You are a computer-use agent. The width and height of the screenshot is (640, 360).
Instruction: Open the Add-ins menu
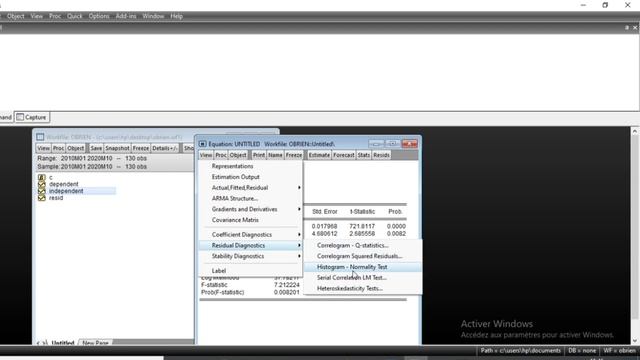point(126,16)
